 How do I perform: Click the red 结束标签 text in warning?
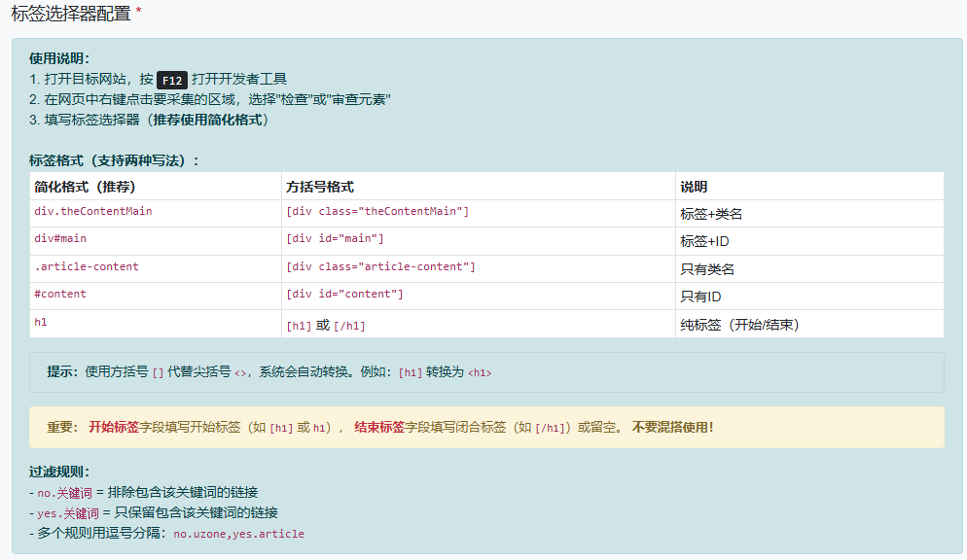(x=379, y=428)
